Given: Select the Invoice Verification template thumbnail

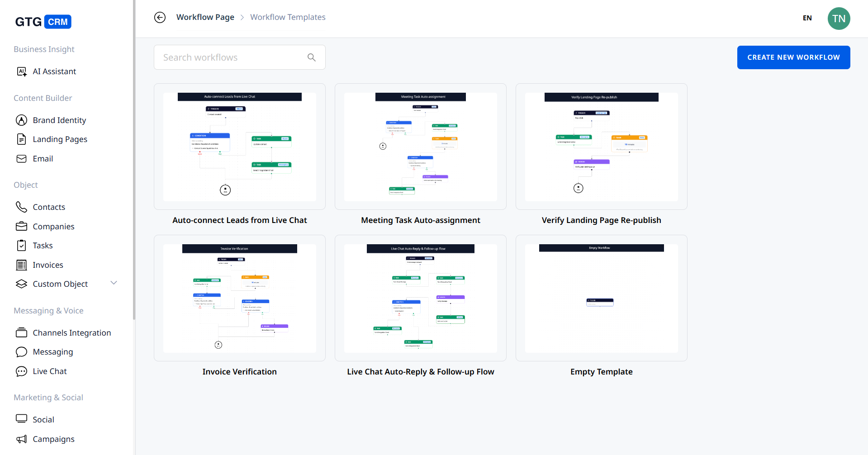Looking at the screenshot, I should point(240,298).
